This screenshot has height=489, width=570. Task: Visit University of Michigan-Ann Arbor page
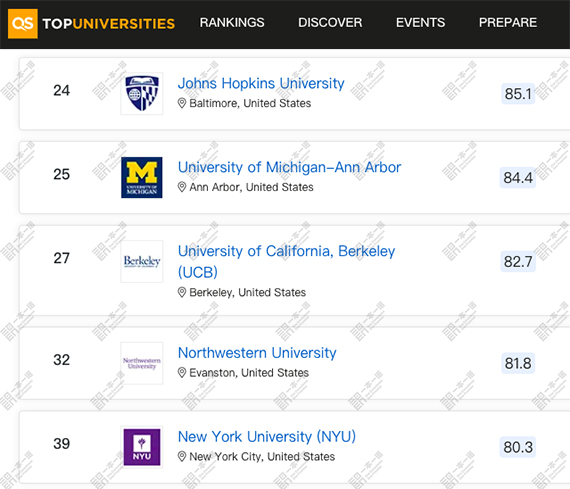[x=289, y=167]
